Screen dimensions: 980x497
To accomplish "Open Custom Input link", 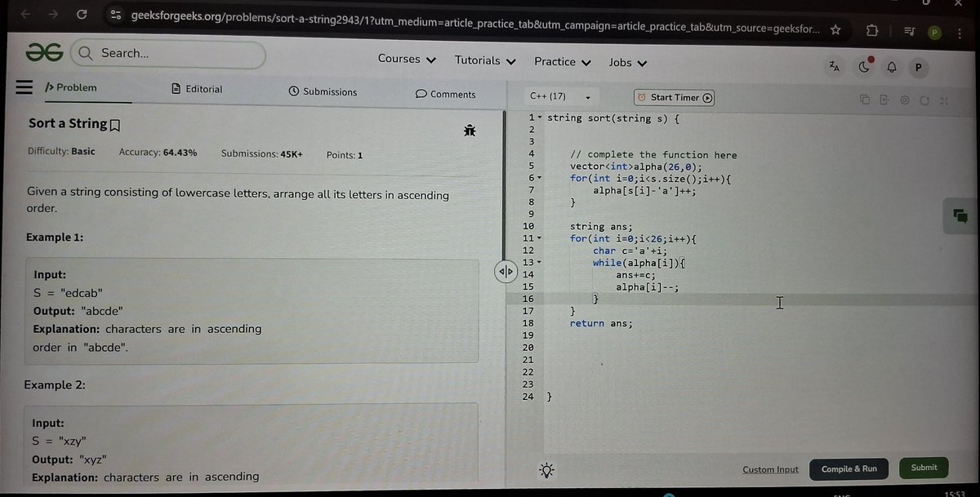I will 769,469.
